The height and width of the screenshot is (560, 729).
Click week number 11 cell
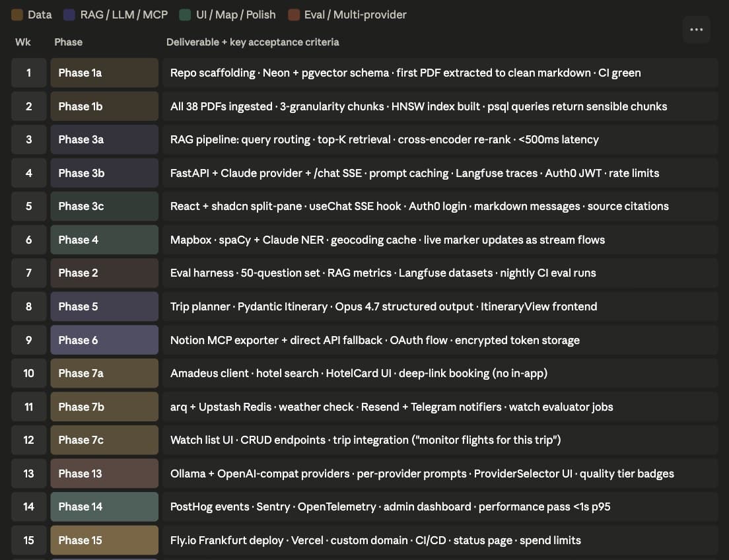point(29,407)
